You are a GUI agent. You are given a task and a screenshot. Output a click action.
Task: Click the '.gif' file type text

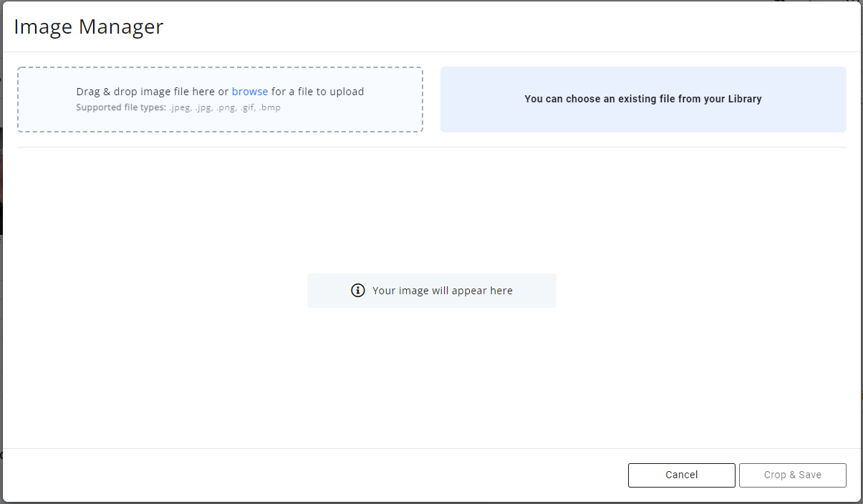click(246, 108)
